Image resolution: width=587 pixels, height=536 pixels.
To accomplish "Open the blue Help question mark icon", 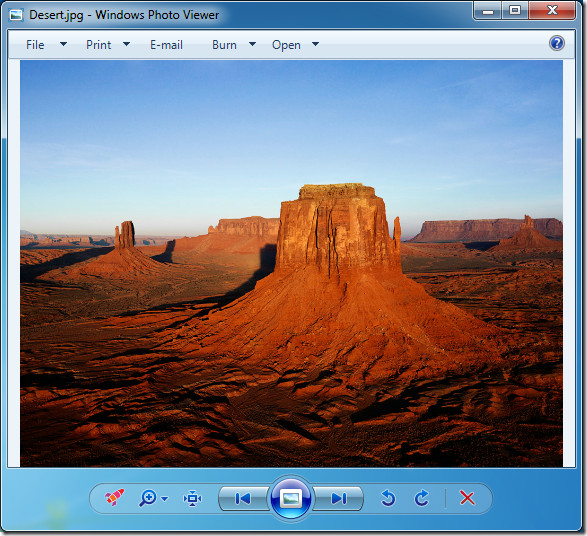I will tap(557, 43).
